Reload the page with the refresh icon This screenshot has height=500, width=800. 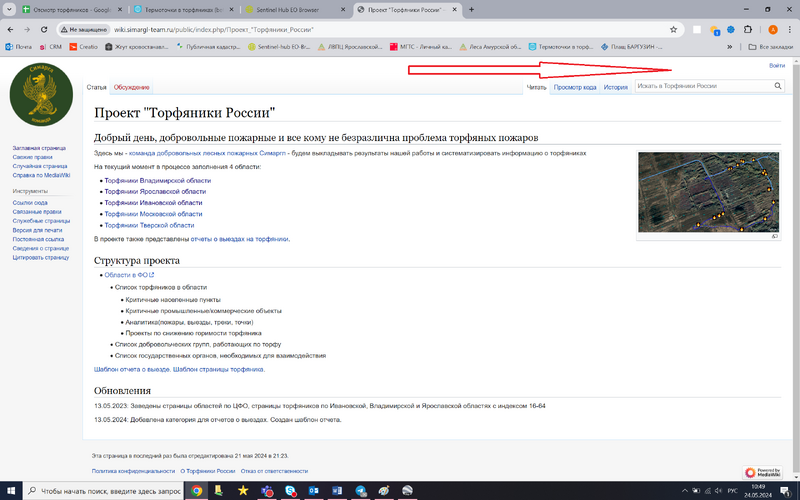click(44, 30)
